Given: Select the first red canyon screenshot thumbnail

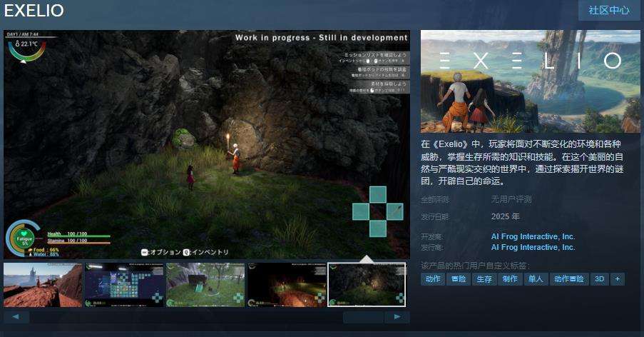Looking at the screenshot, I should pyautogui.click(x=43, y=285).
